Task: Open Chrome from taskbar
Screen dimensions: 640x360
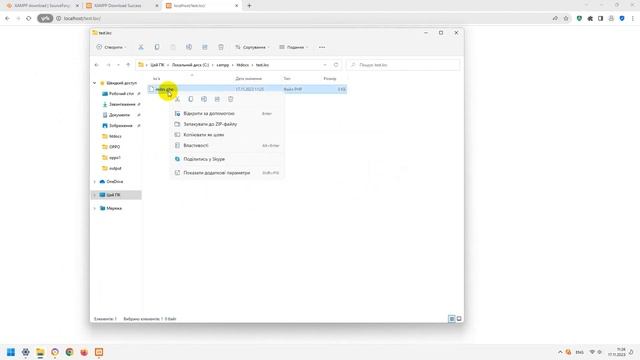Action: coord(69,352)
